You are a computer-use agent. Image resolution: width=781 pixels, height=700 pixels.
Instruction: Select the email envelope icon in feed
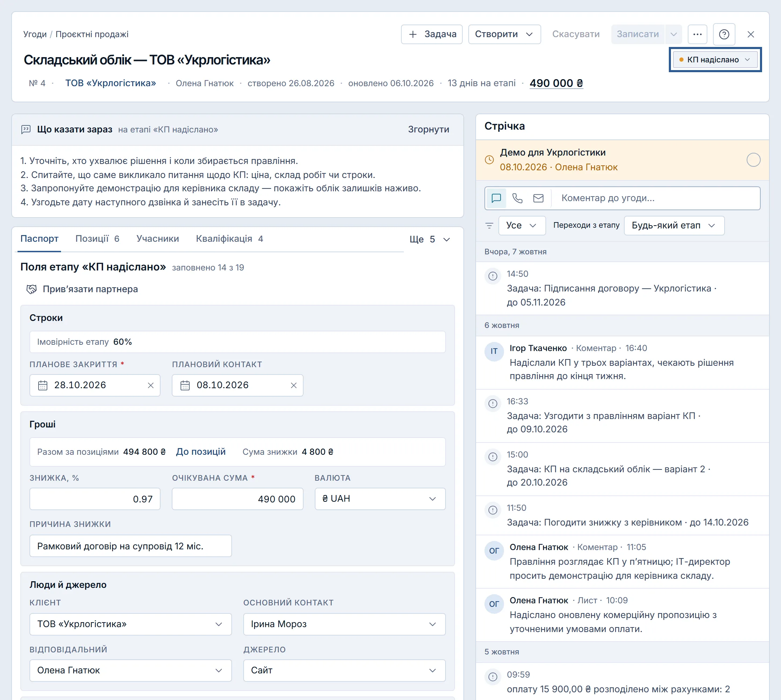(538, 198)
